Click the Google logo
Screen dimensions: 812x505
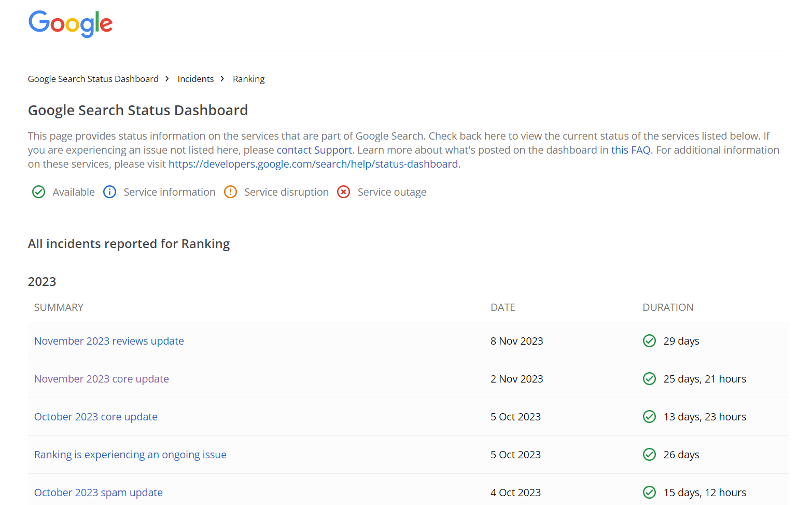71,23
